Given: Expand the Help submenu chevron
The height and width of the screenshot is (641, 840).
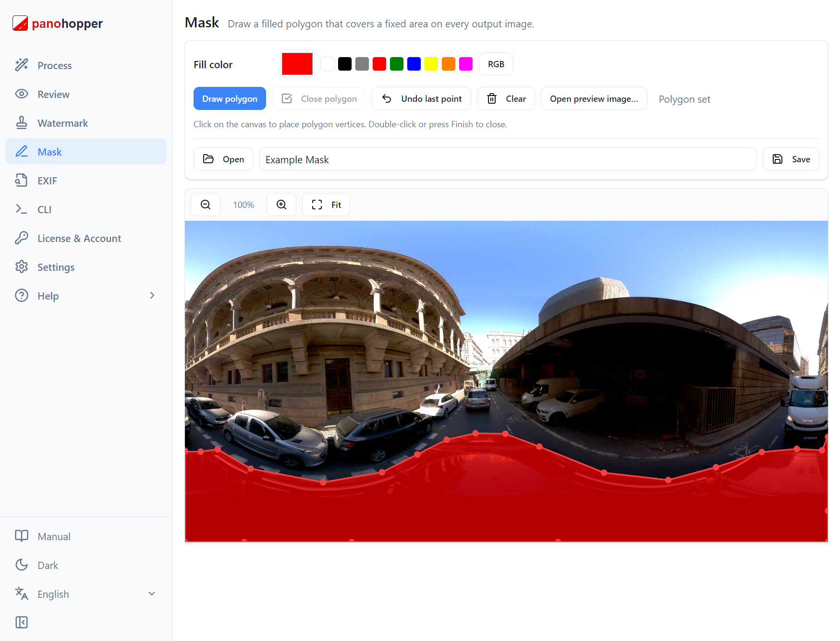Looking at the screenshot, I should click(152, 295).
